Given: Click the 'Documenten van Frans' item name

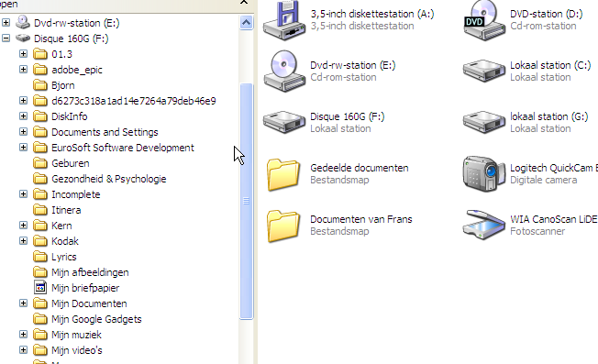Looking at the screenshot, I should (361, 219).
